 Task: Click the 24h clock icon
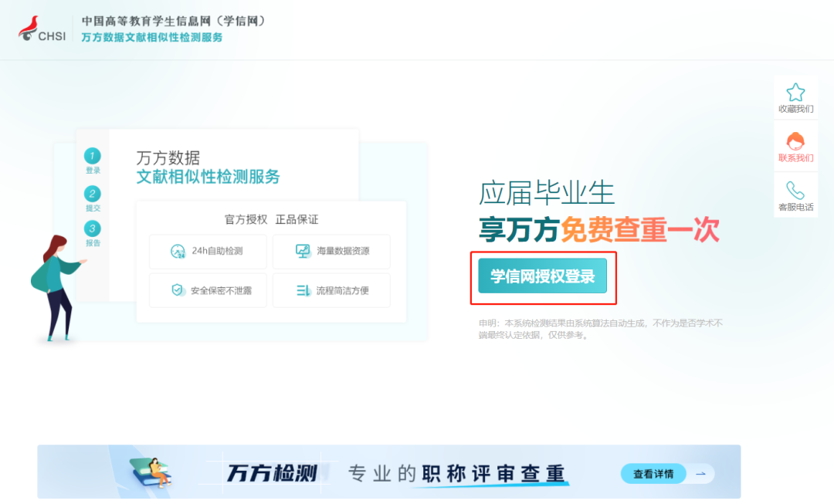click(178, 251)
